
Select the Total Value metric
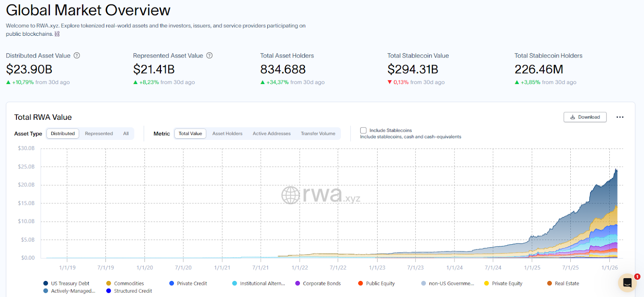pyautogui.click(x=190, y=134)
